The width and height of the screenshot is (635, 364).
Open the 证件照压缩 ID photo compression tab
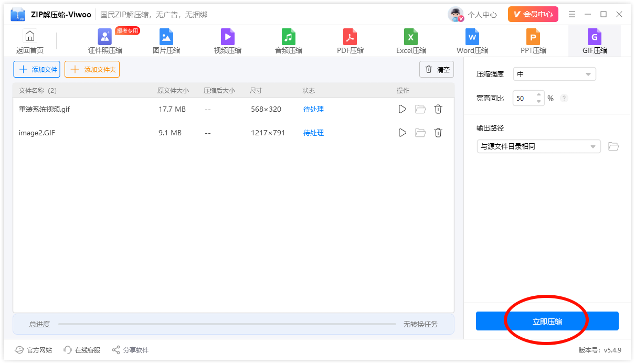point(105,41)
